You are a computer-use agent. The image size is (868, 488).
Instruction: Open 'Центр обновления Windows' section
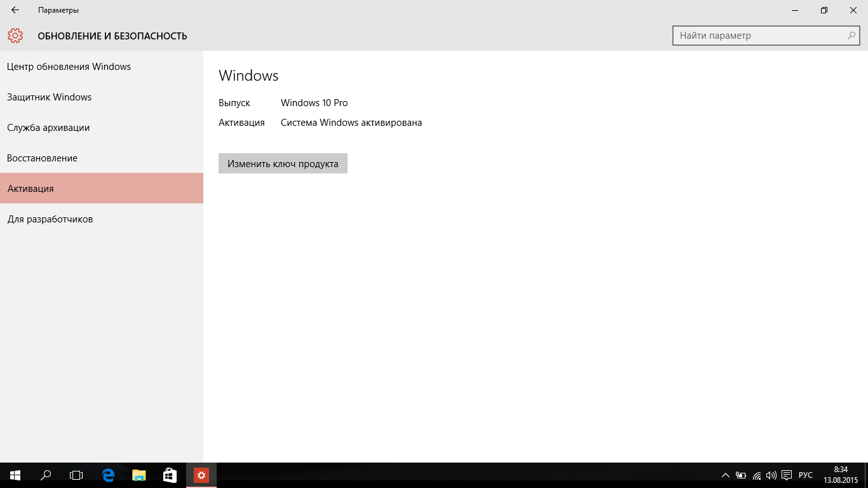point(102,67)
